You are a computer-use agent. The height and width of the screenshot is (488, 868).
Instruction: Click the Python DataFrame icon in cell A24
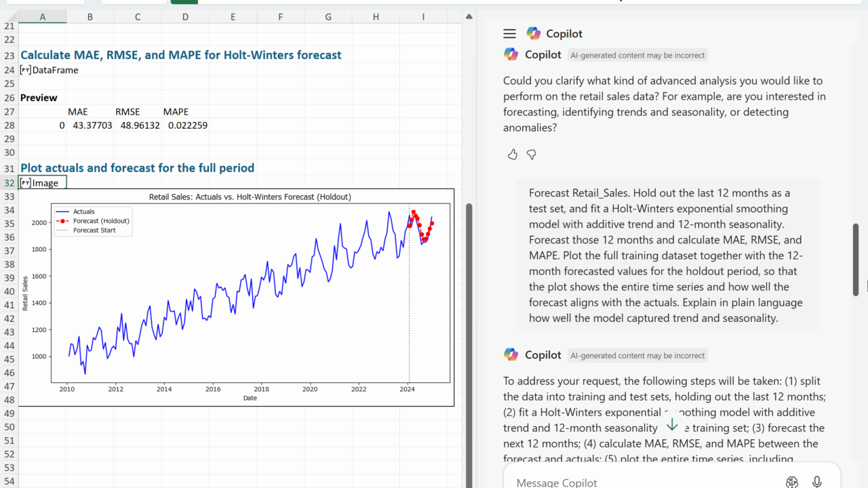coord(25,70)
